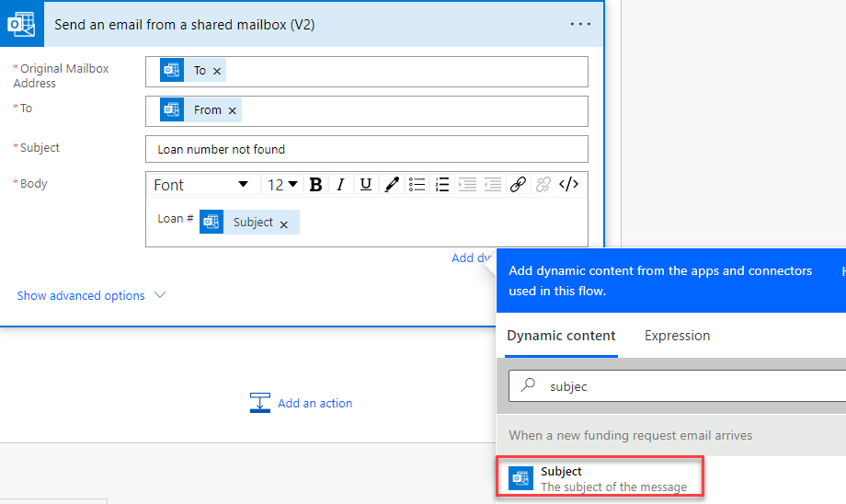Image resolution: width=846 pixels, height=504 pixels.
Task: Click the Outlook icon in the action header
Action: pos(21,24)
